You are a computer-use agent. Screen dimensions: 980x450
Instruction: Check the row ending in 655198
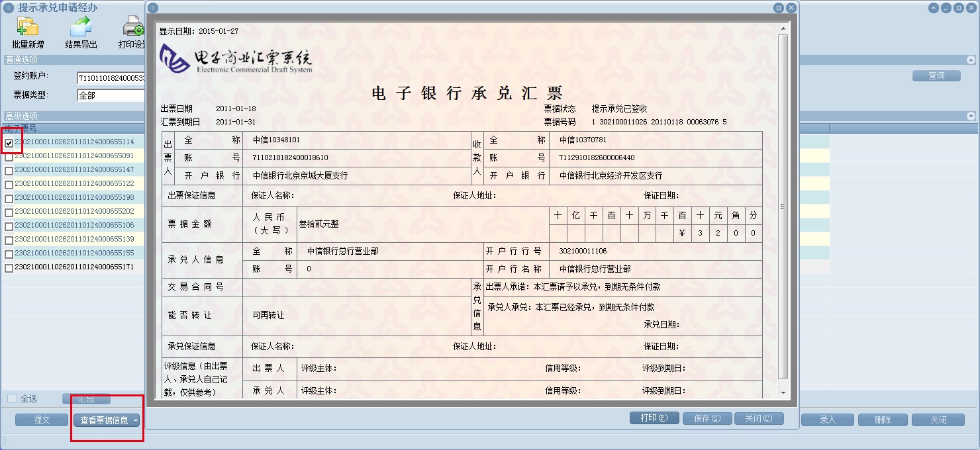tap(9, 199)
